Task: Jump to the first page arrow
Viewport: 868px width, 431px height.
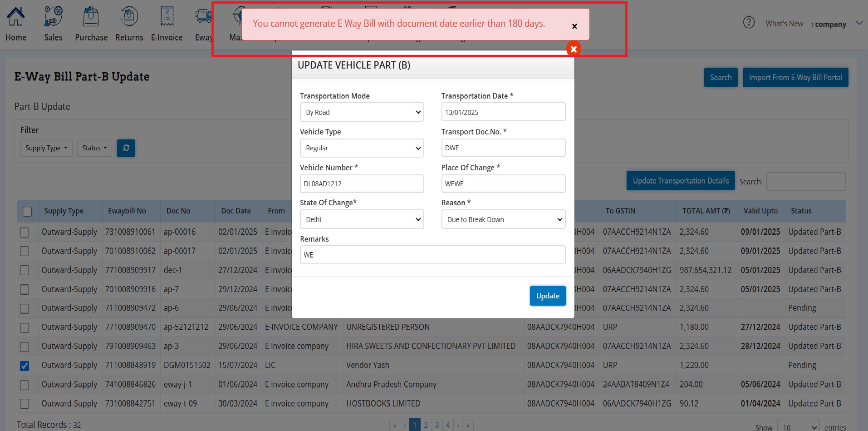Action: [x=395, y=426]
